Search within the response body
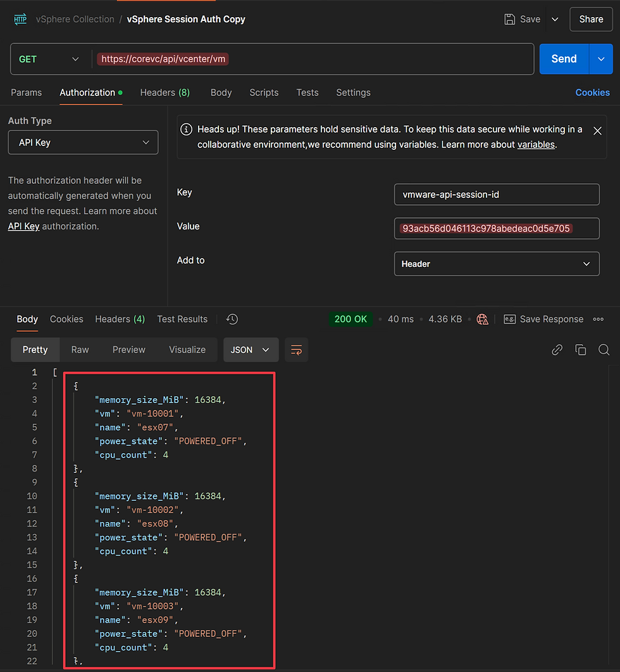Image resolution: width=620 pixels, height=672 pixels. [x=604, y=350]
